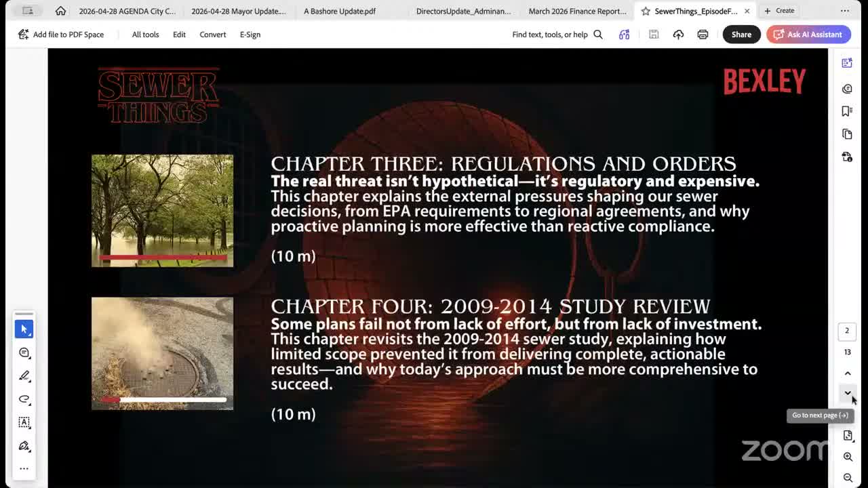868x488 pixels.
Task: Open the document info panel icon
Action: [x=847, y=157]
